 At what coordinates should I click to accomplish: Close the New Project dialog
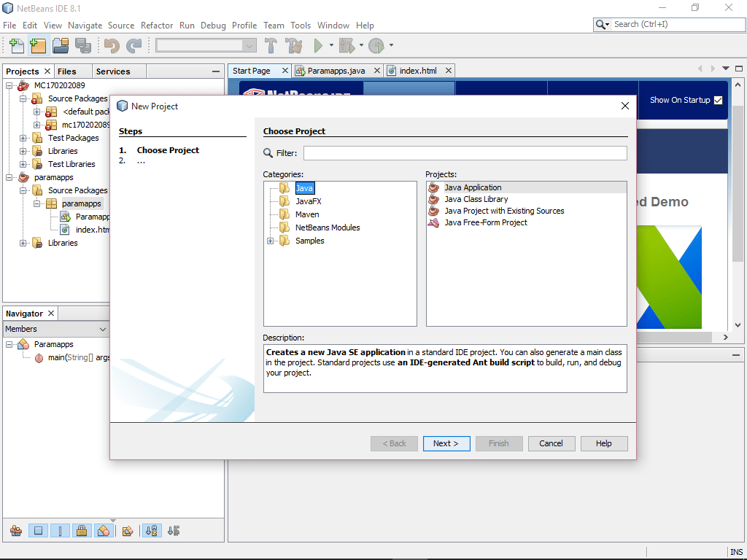coord(625,106)
